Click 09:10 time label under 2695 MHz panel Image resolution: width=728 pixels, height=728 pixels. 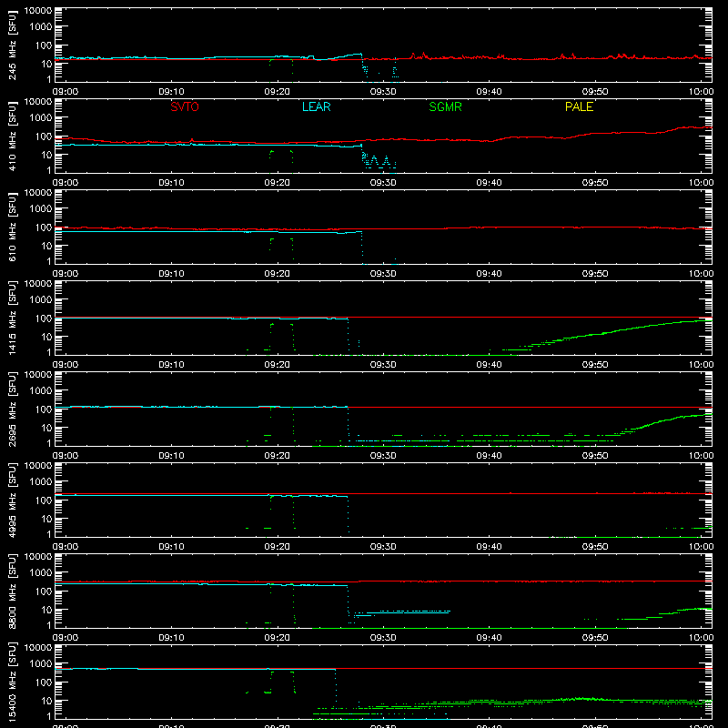point(171,456)
